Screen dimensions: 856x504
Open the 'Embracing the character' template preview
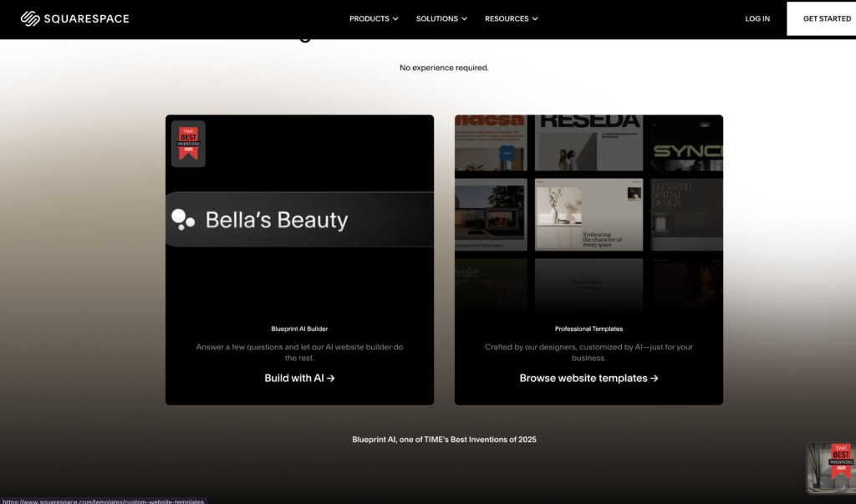588,214
